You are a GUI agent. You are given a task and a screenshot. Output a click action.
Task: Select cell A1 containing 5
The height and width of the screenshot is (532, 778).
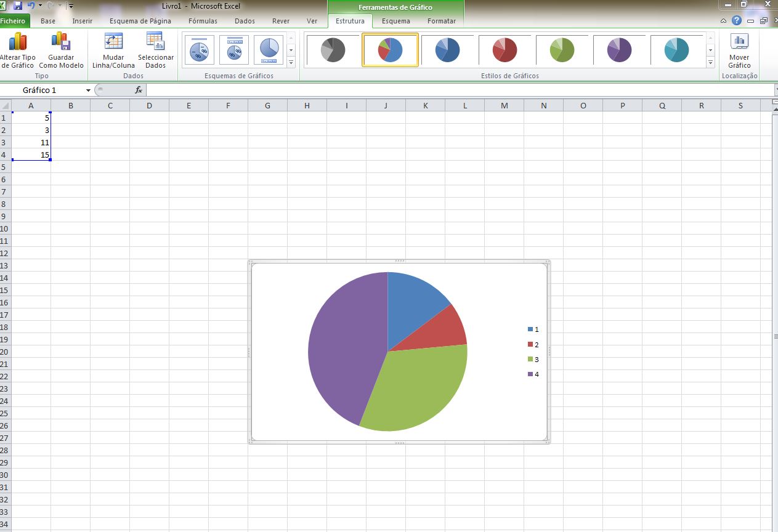click(x=31, y=118)
